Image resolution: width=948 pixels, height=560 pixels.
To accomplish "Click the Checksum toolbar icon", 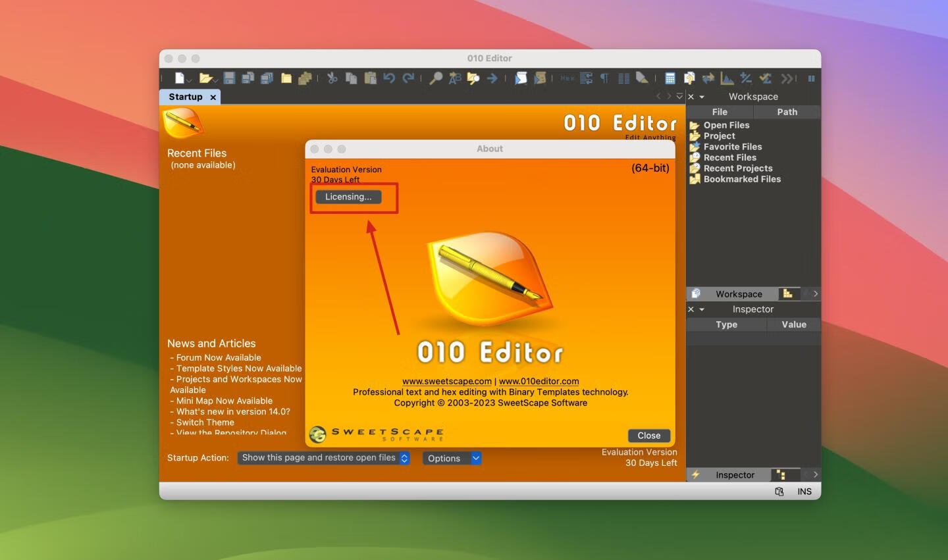I will point(765,78).
